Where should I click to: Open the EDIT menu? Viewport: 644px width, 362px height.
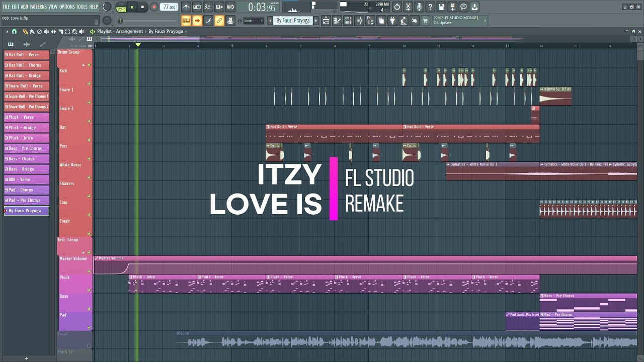point(16,7)
